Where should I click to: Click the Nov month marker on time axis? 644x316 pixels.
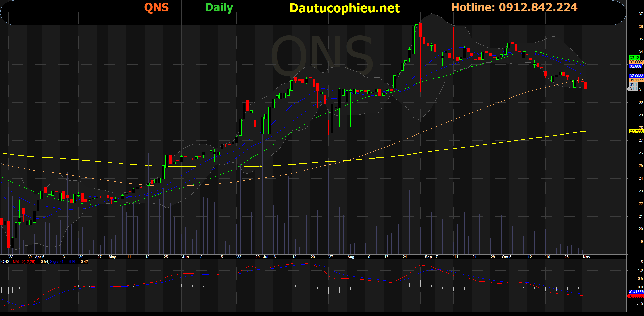tap(586, 257)
